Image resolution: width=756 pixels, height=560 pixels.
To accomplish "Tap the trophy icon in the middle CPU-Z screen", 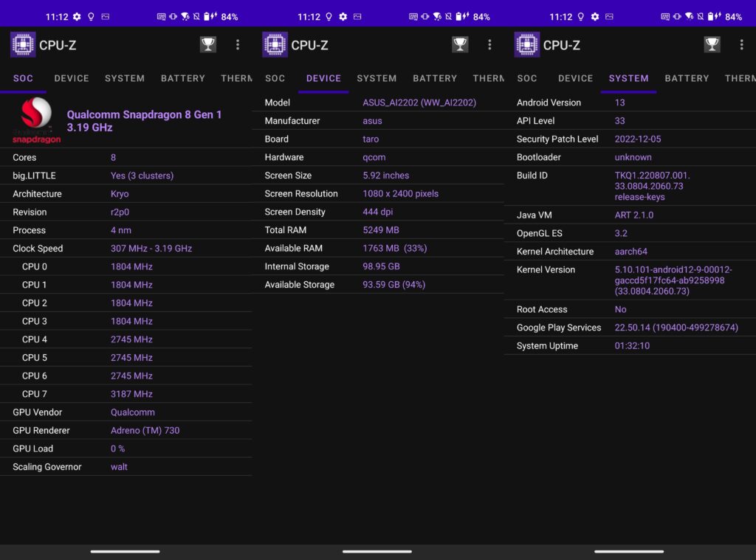I will (460, 45).
